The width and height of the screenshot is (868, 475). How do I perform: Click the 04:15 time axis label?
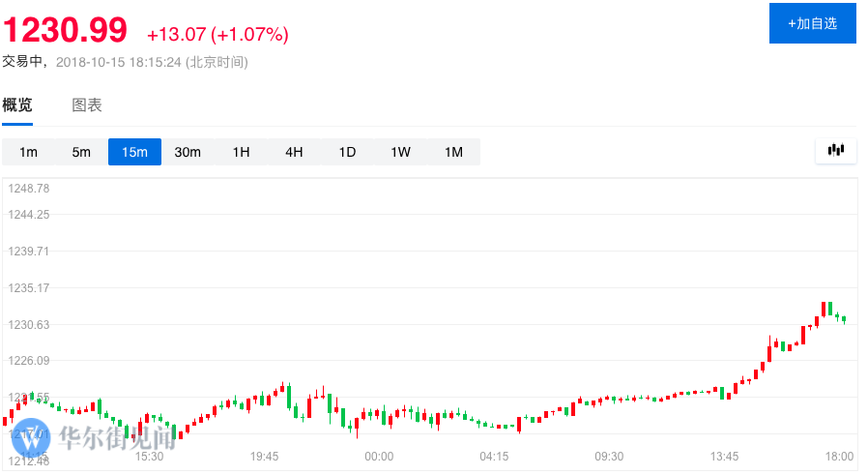[494, 457]
